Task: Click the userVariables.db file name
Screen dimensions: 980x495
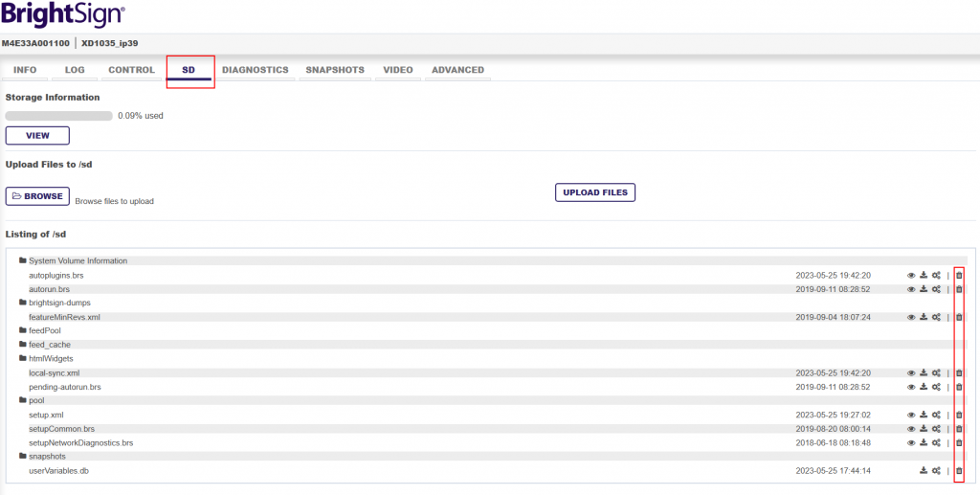Action: (58, 471)
